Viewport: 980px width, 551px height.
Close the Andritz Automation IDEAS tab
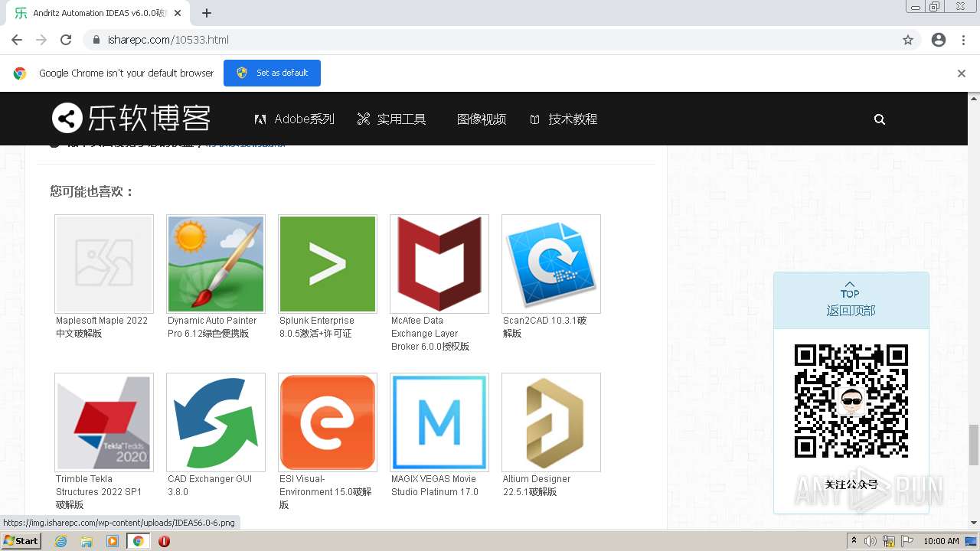[178, 13]
